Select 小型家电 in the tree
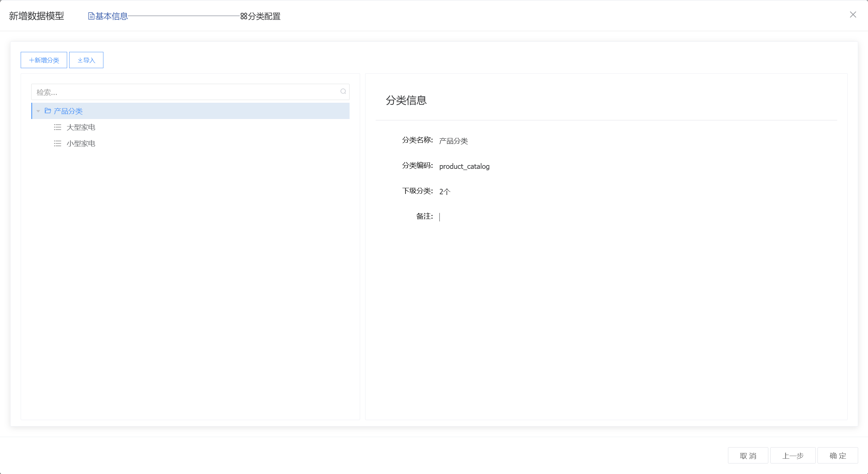Image resolution: width=868 pixels, height=474 pixels. (81, 143)
